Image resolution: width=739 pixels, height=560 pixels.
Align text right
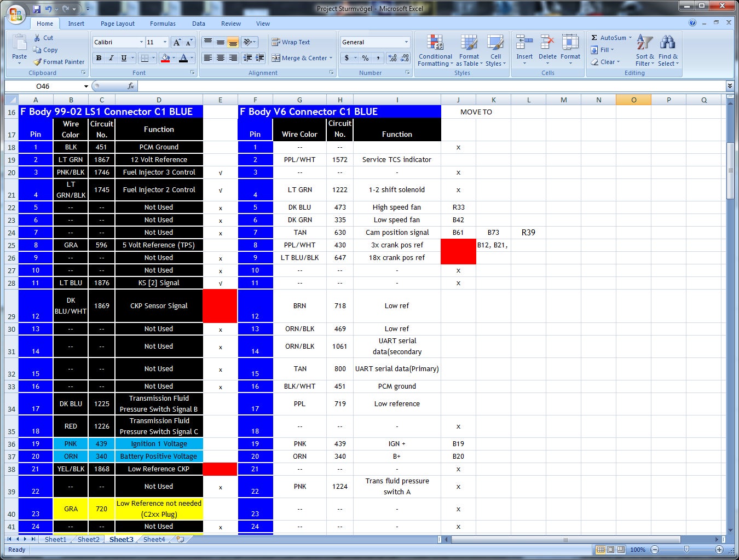coord(233,58)
